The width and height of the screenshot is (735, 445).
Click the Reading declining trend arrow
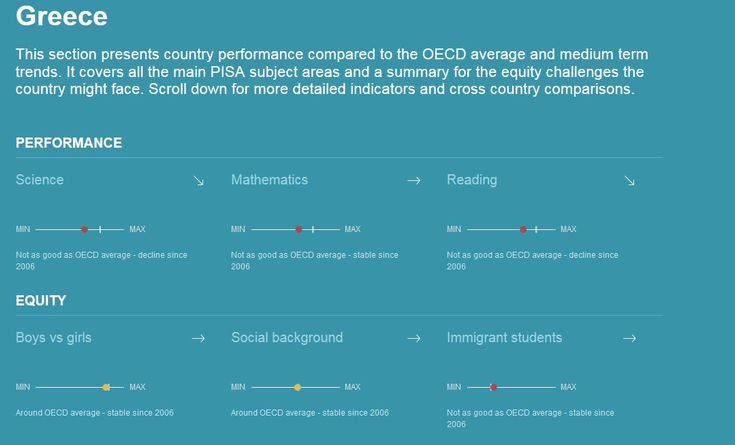(x=630, y=181)
